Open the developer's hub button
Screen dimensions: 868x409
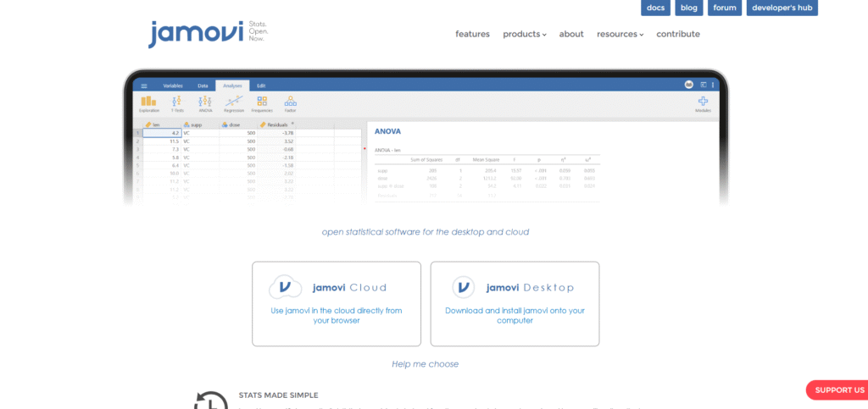point(784,8)
